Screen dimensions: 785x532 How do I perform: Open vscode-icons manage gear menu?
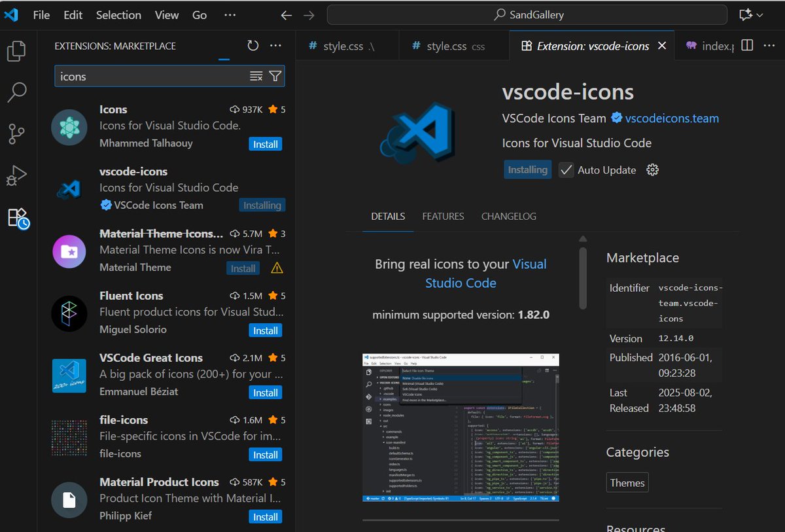(652, 170)
